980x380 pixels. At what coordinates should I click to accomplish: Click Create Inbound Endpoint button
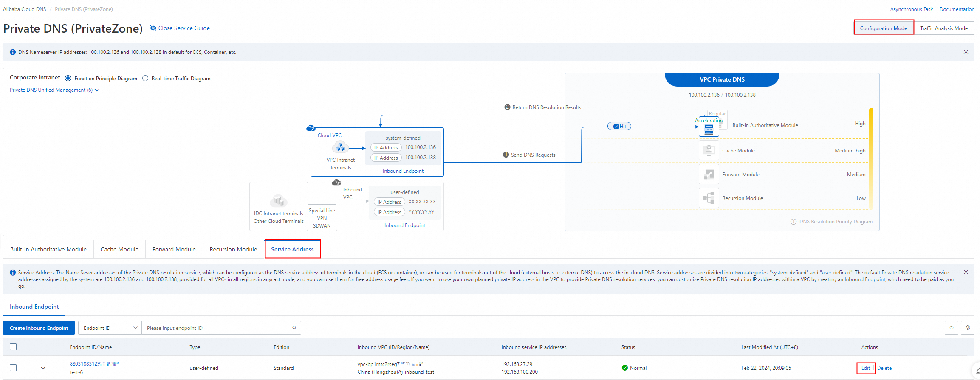click(x=39, y=328)
